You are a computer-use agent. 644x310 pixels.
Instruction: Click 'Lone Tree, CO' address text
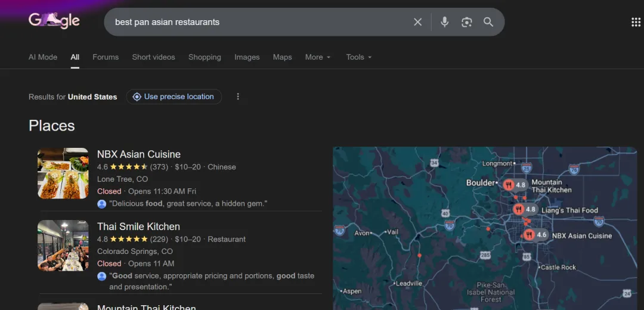122,179
